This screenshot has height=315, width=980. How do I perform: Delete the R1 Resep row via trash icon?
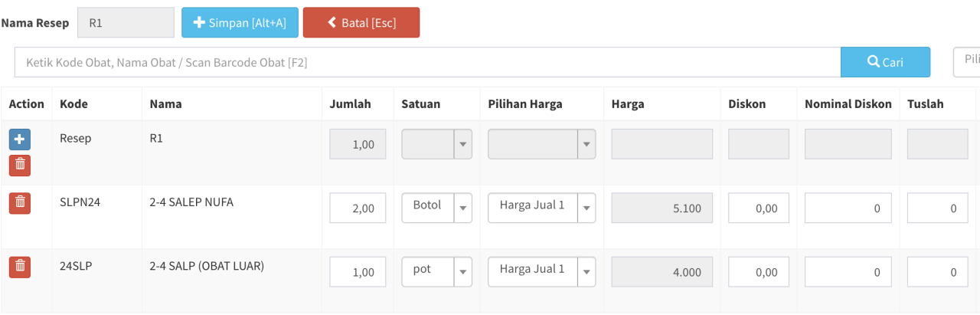tap(20, 165)
